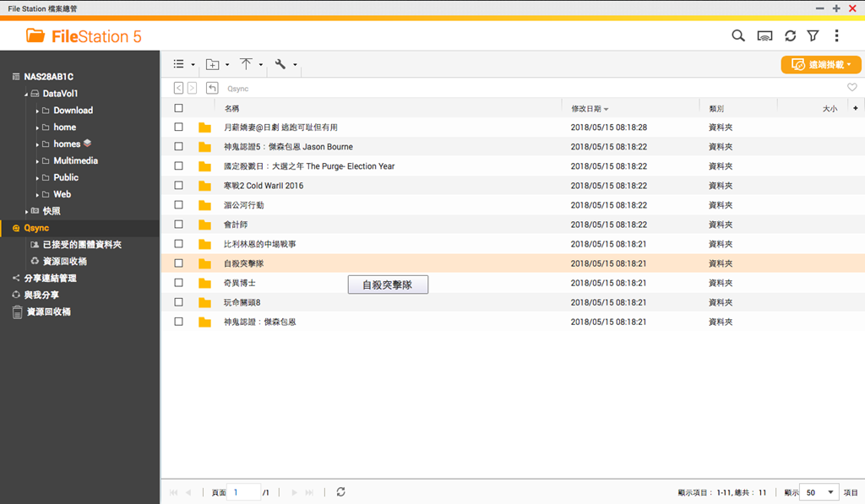
Task: Check the box for 比利林恩的中場戰事 folder
Action: coord(179,244)
